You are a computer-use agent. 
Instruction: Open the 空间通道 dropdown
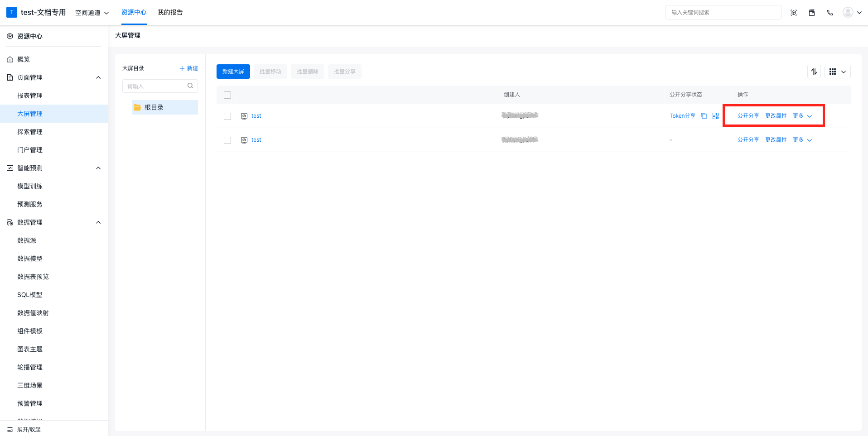pyautogui.click(x=92, y=13)
